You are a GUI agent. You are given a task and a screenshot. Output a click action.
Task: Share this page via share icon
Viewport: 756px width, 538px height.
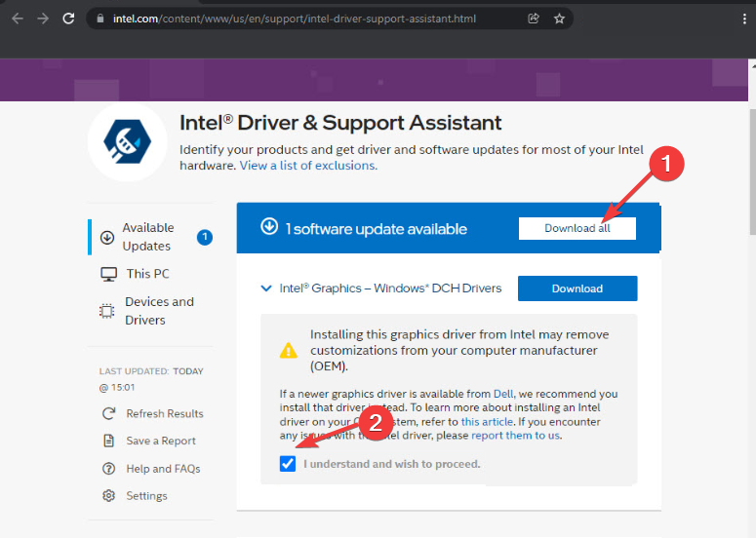534,19
